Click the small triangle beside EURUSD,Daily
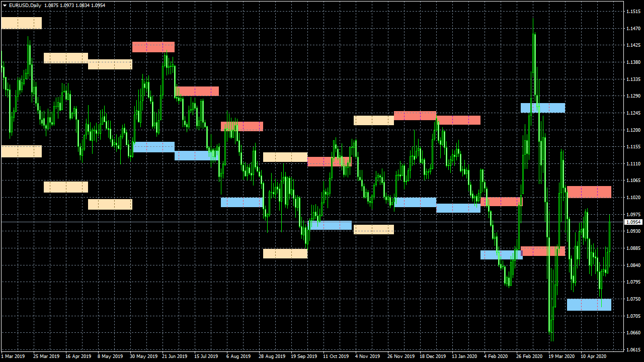Image resolution: width=644 pixels, height=362 pixels. 5,5
